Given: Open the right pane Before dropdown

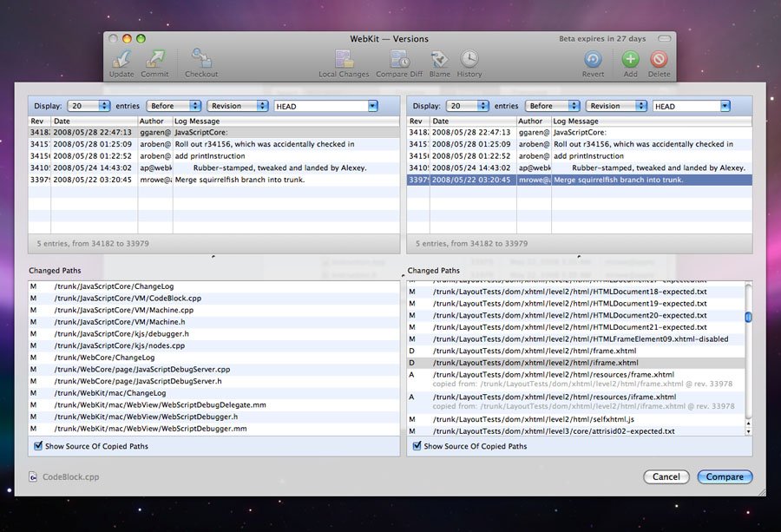Looking at the screenshot, I should pyautogui.click(x=553, y=106).
